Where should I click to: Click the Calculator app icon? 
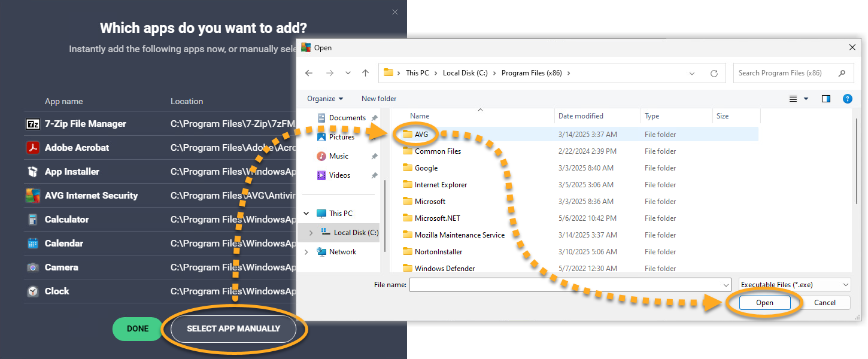33,220
